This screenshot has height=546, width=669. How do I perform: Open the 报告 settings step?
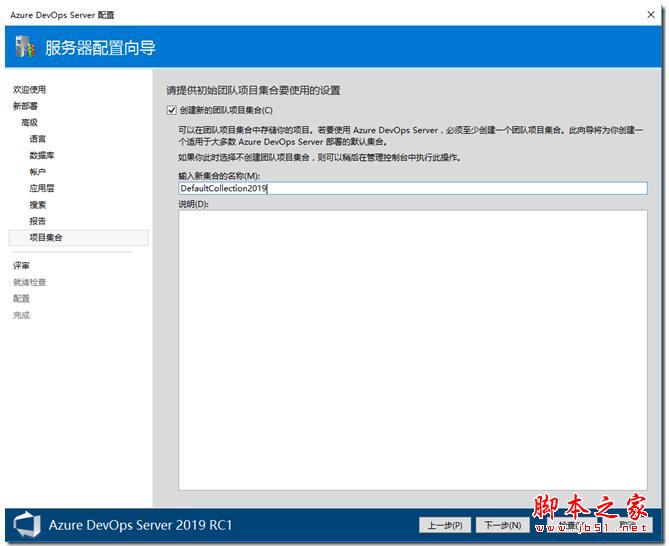[x=38, y=221]
